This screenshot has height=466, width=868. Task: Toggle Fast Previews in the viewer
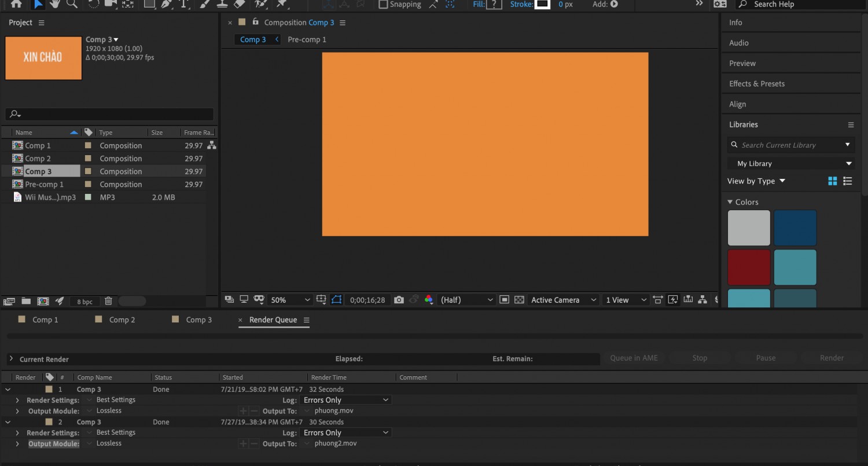(x=673, y=300)
